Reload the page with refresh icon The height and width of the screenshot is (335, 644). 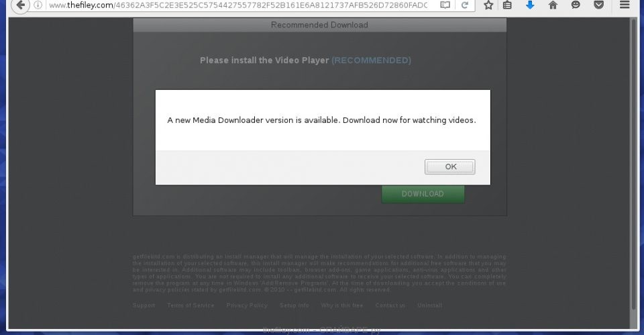click(x=464, y=5)
